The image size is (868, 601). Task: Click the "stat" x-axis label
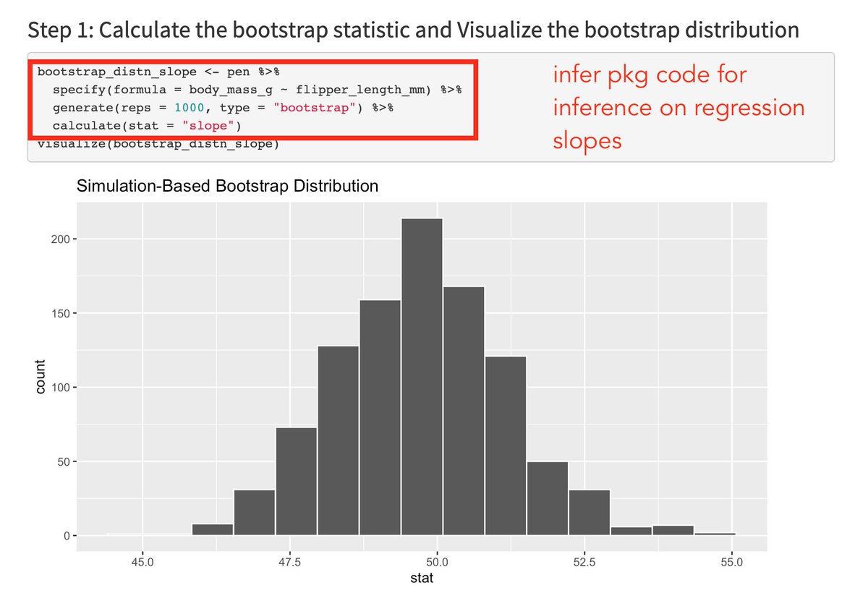(422, 579)
